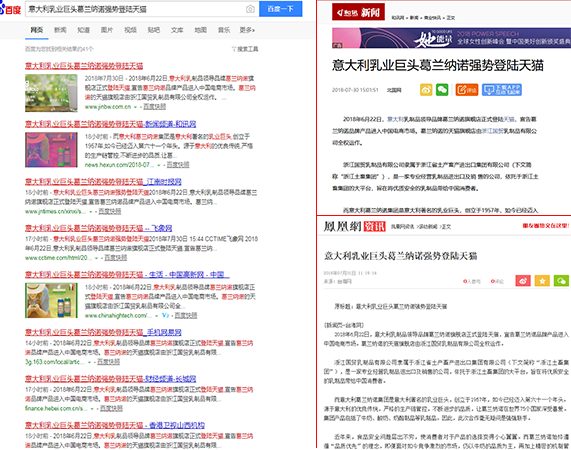Screen dimensions: 571x450
Task: Open the 搜索工具 filter tools
Action: (245, 49)
